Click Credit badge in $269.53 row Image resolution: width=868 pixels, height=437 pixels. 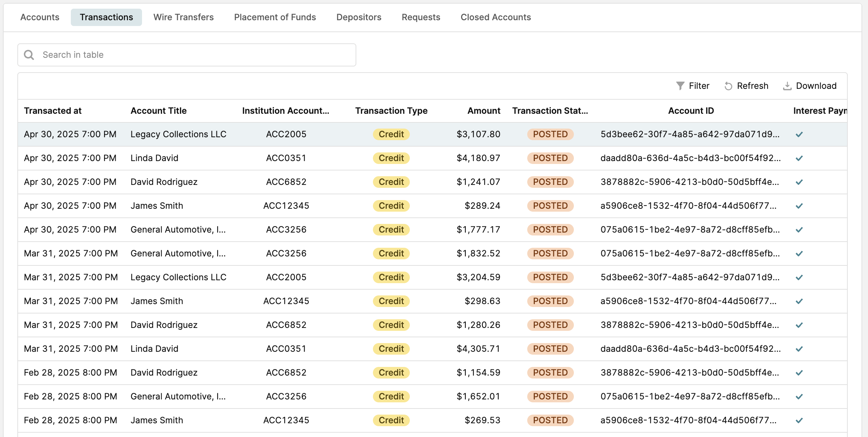tap(391, 420)
